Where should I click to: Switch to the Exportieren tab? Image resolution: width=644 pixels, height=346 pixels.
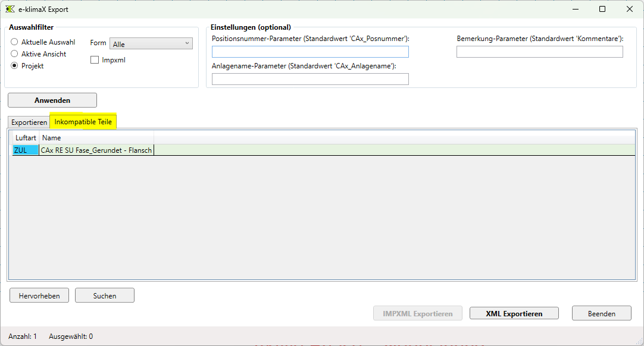[29, 122]
